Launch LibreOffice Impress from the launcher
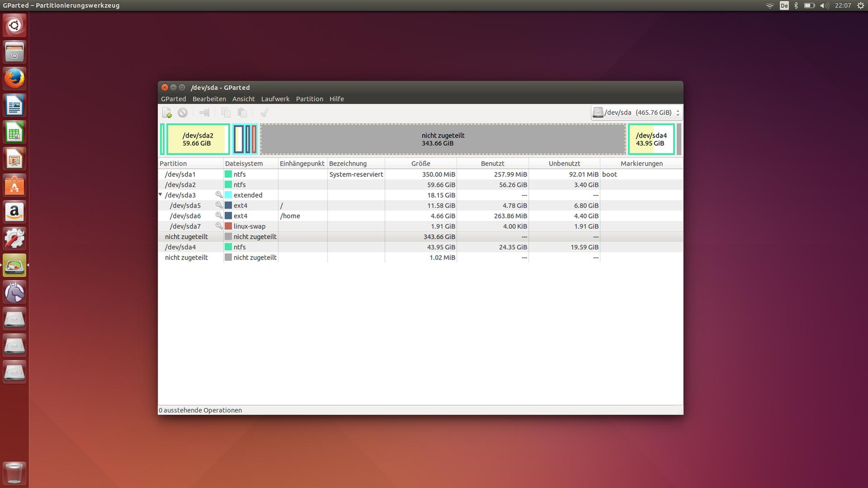 14,159
